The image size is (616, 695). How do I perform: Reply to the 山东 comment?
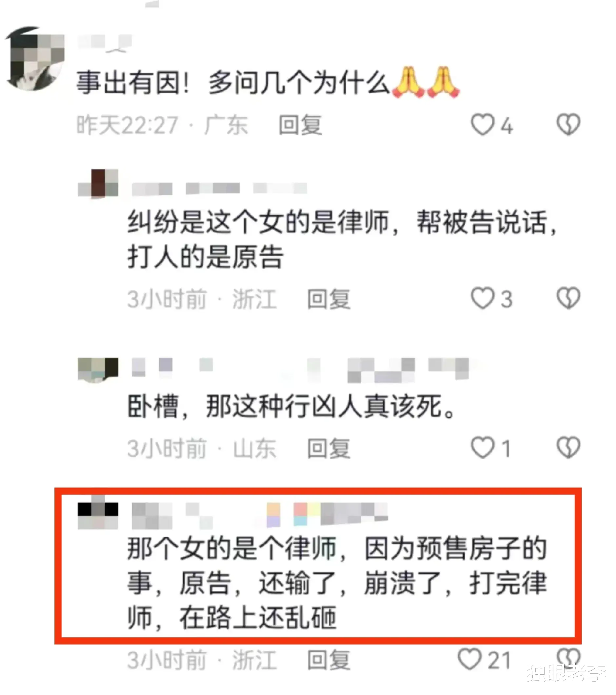328,448
